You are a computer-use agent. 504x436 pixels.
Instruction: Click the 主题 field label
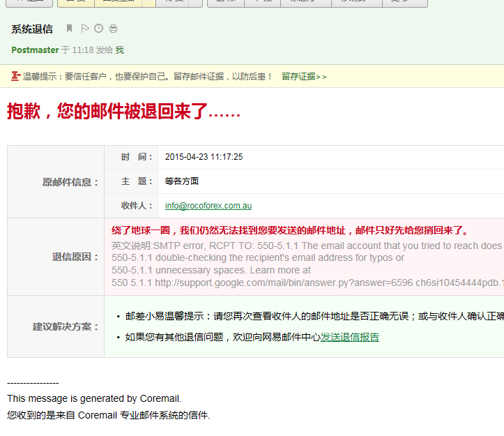[137, 181]
